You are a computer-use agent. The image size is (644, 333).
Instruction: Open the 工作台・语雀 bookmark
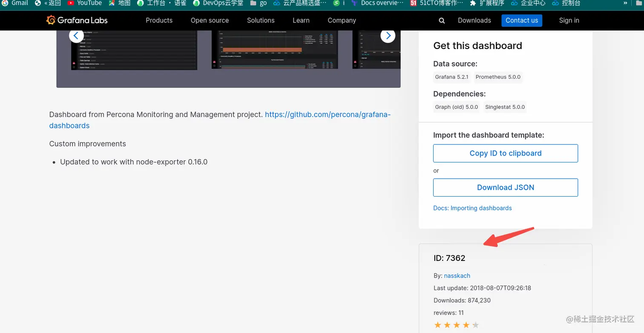(162, 3)
